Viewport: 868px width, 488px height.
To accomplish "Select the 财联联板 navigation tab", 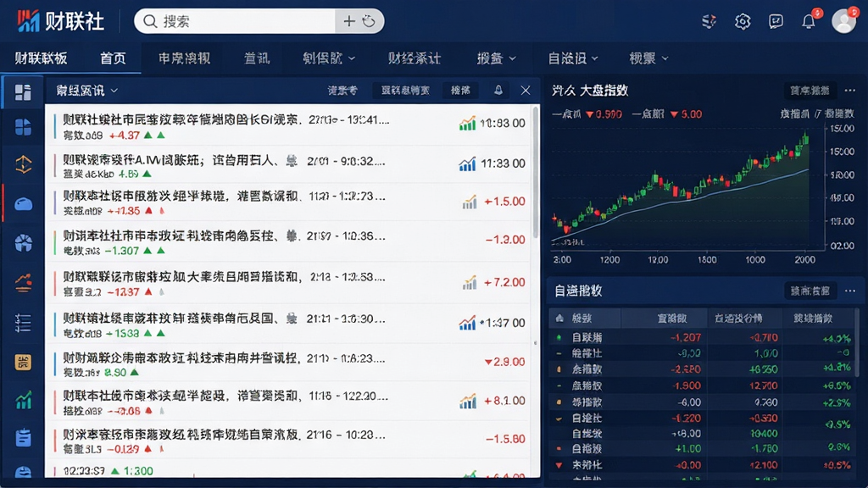I will pos(41,58).
